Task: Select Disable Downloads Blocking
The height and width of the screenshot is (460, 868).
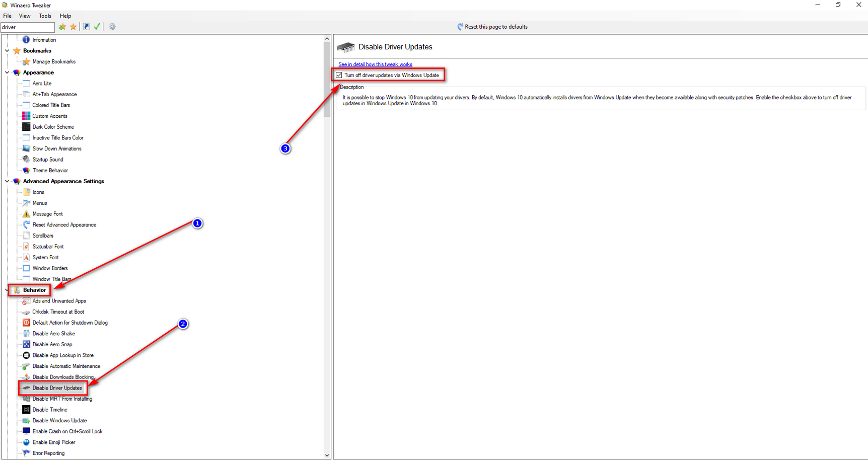Action: pos(63,377)
